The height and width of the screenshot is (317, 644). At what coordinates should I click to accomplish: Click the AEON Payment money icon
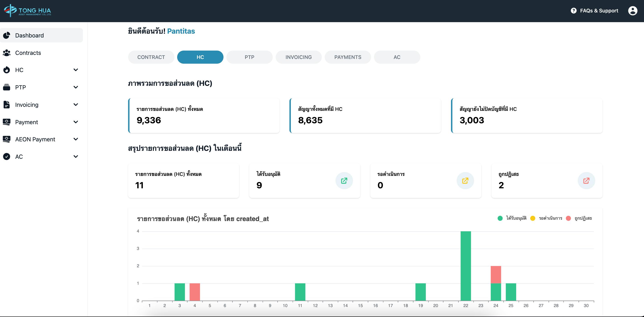[x=7, y=139]
